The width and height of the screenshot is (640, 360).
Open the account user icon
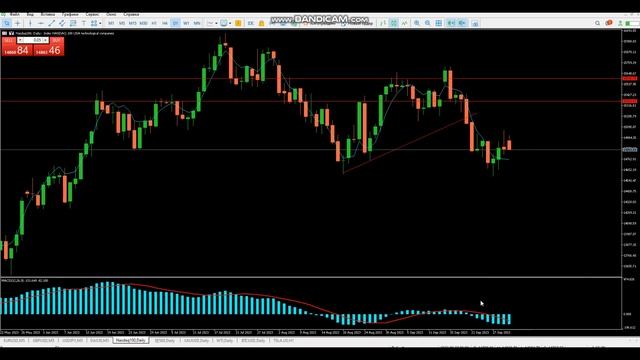(x=620, y=23)
